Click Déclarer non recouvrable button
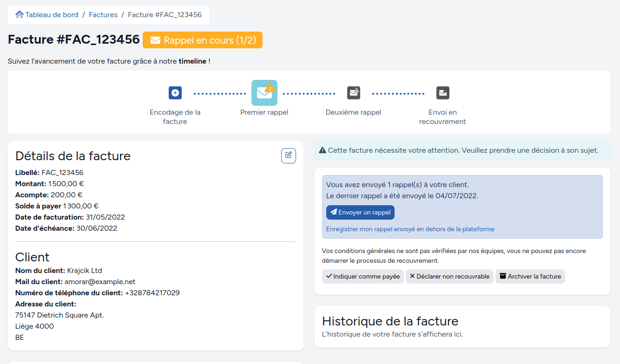 point(449,276)
